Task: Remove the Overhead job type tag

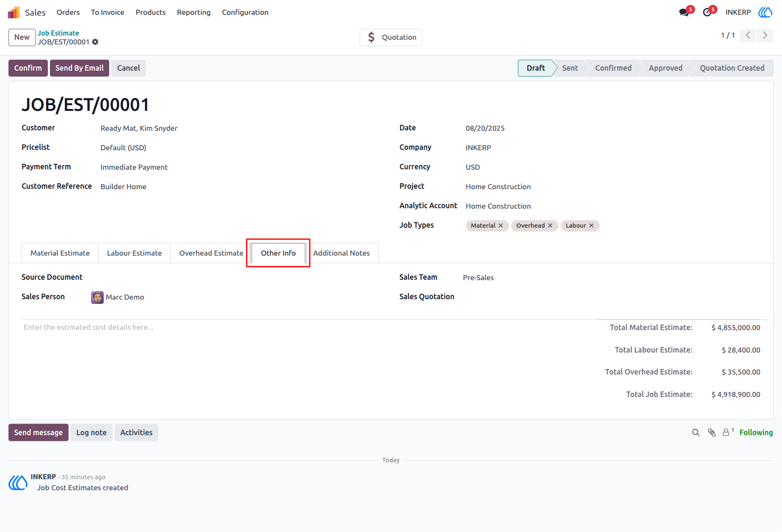Action: coord(550,226)
